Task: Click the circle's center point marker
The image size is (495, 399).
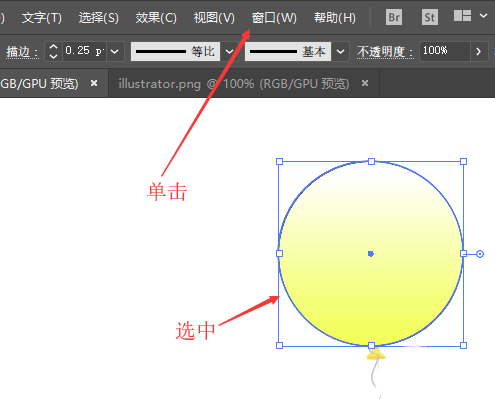Action: point(371,254)
